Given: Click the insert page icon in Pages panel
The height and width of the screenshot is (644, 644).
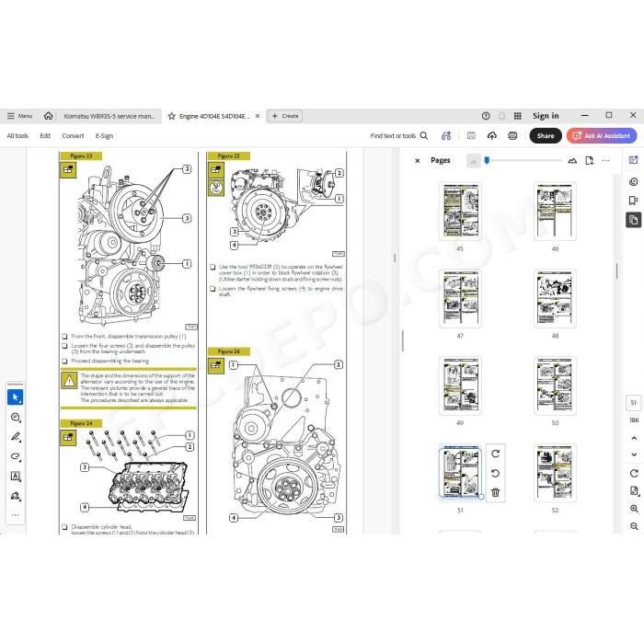Looking at the screenshot, I should coord(590,161).
